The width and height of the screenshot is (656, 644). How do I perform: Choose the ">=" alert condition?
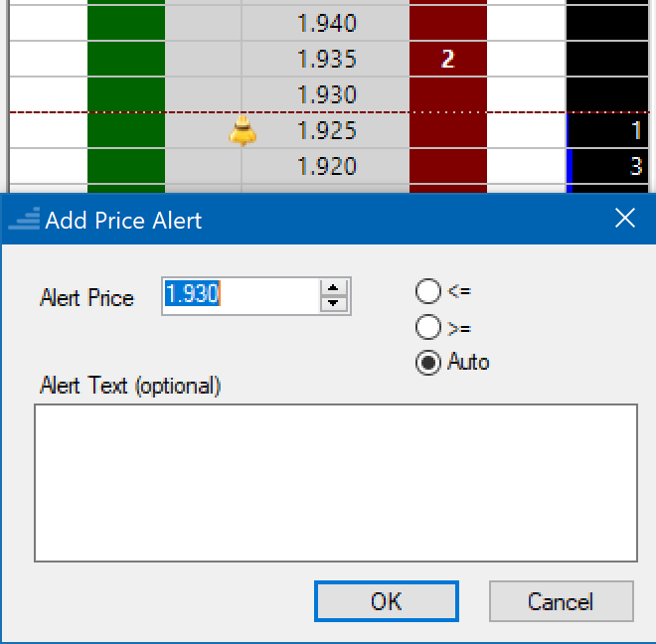pyautogui.click(x=428, y=327)
